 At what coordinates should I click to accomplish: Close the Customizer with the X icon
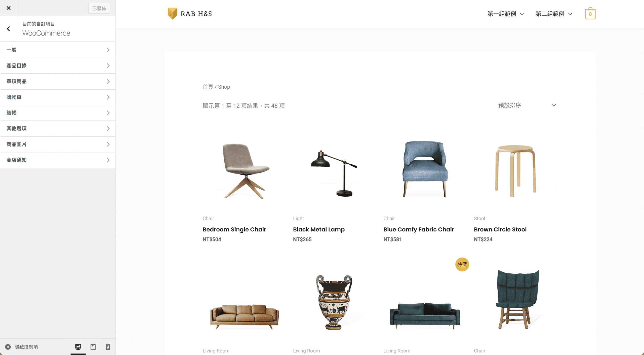point(9,8)
